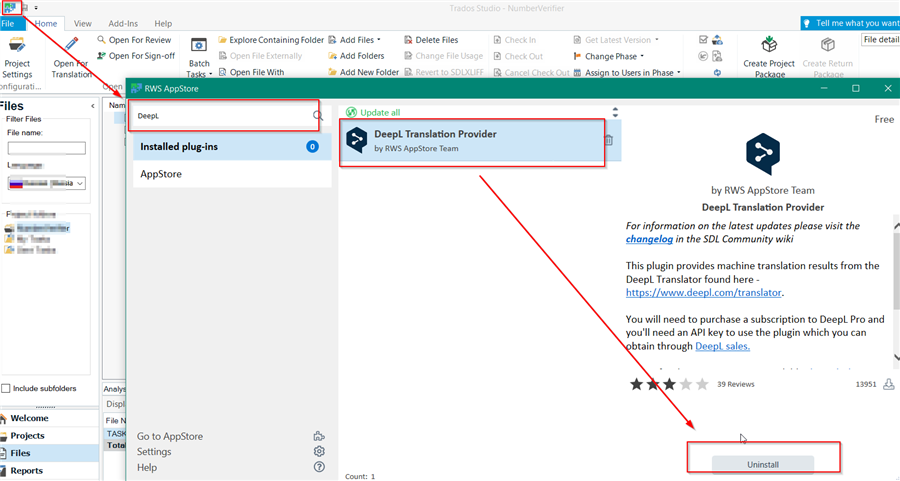The image size is (900, 481).
Task: Click the question mark icon beside Help
Action: (319, 467)
